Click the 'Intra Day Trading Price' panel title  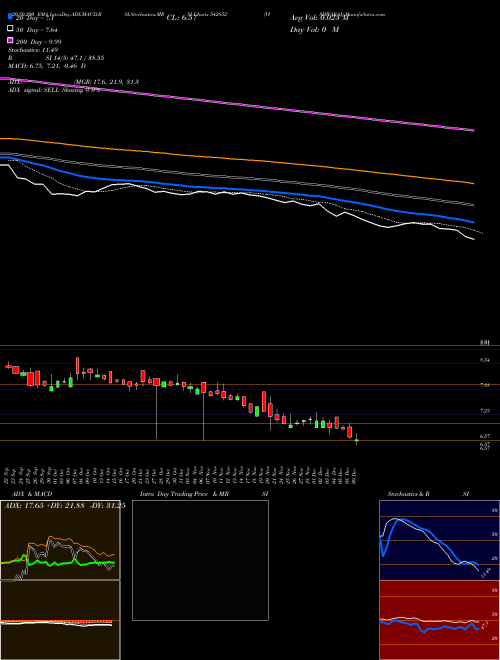coord(174,494)
